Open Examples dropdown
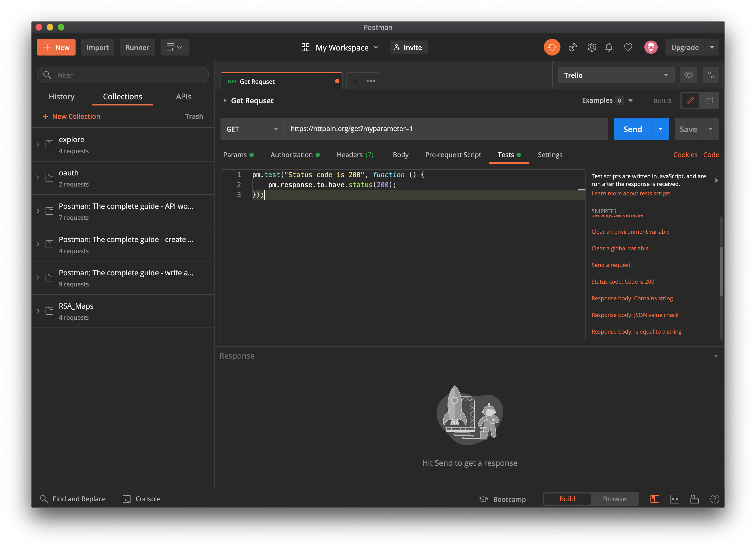This screenshot has height=549, width=756. click(607, 100)
